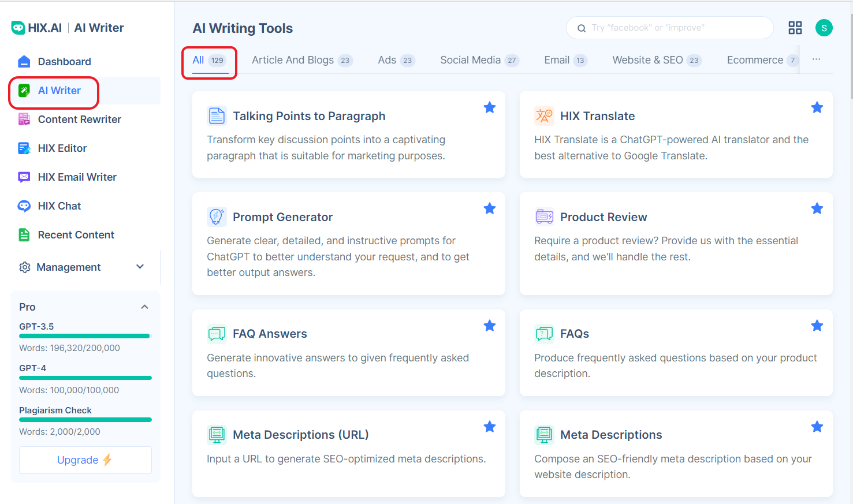
Task: Click the HIX Translate tool icon
Action: (x=543, y=116)
